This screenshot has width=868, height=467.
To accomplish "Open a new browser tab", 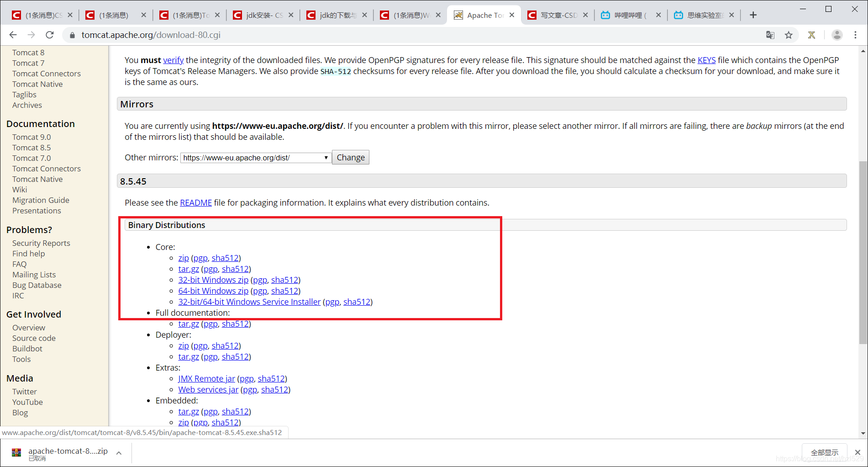I will coord(753,15).
